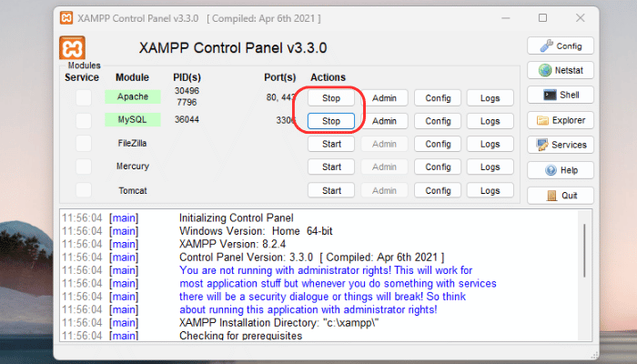Open MySQL Admin page
Image resolution: width=637 pixels, height=364 pixels.
coord(384,121)
